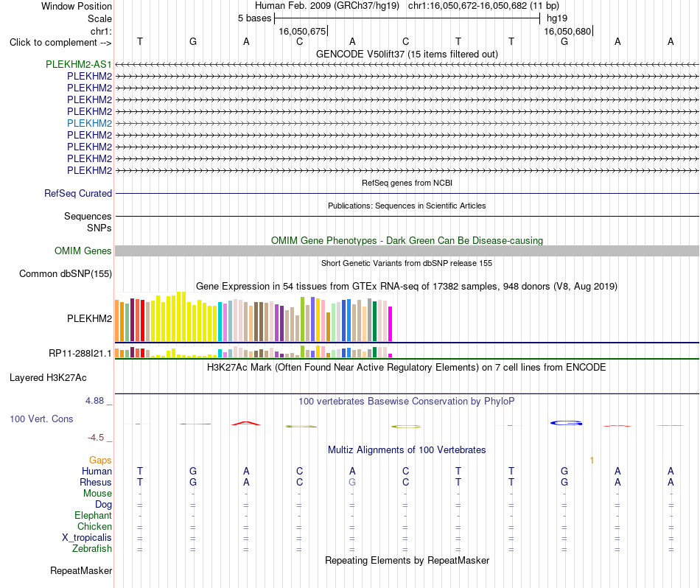Click the Mouse species label

coord(97,494)
